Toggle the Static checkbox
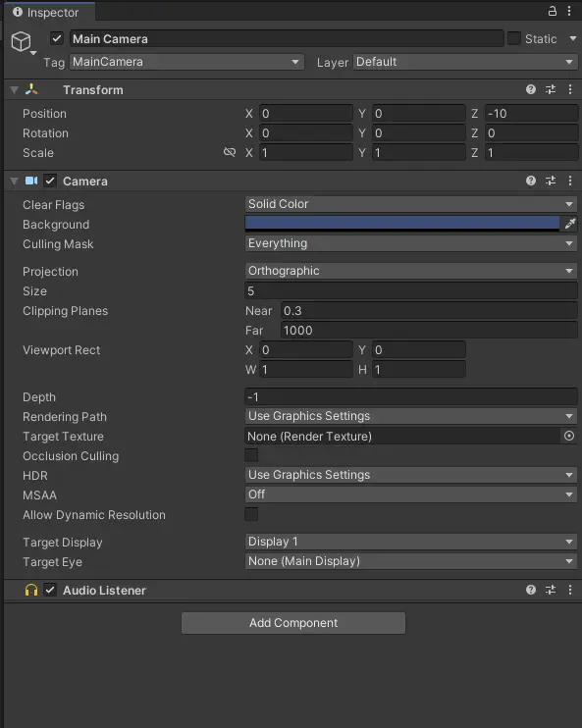Screen dimensions: 582x728 click(x=513, y=38)
